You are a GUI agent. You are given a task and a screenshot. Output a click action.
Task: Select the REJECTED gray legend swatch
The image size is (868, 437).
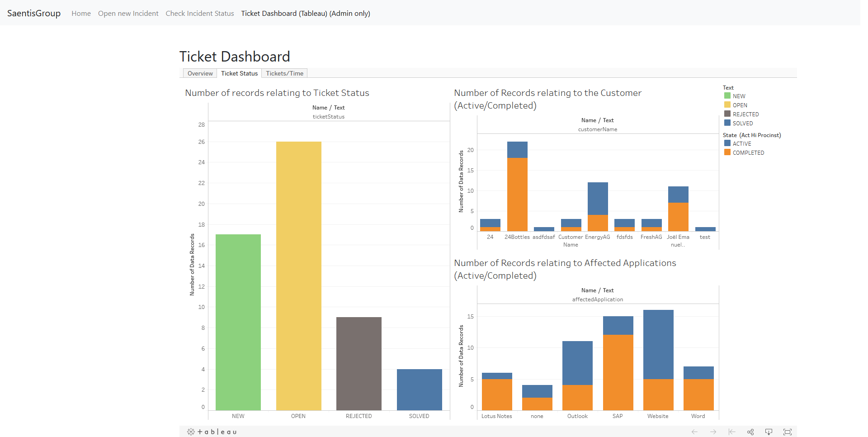[727, 114]
